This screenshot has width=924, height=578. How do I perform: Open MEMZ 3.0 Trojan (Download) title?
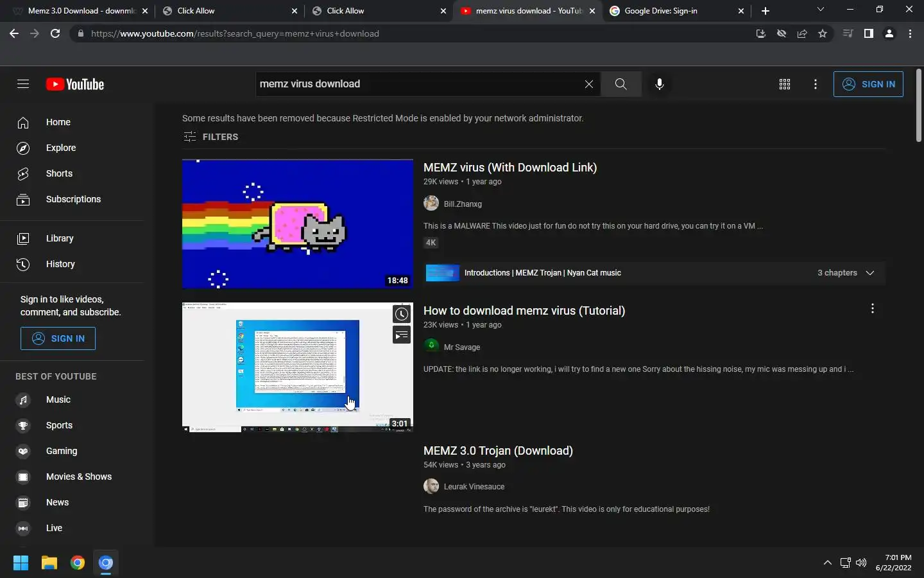[498, 451]
